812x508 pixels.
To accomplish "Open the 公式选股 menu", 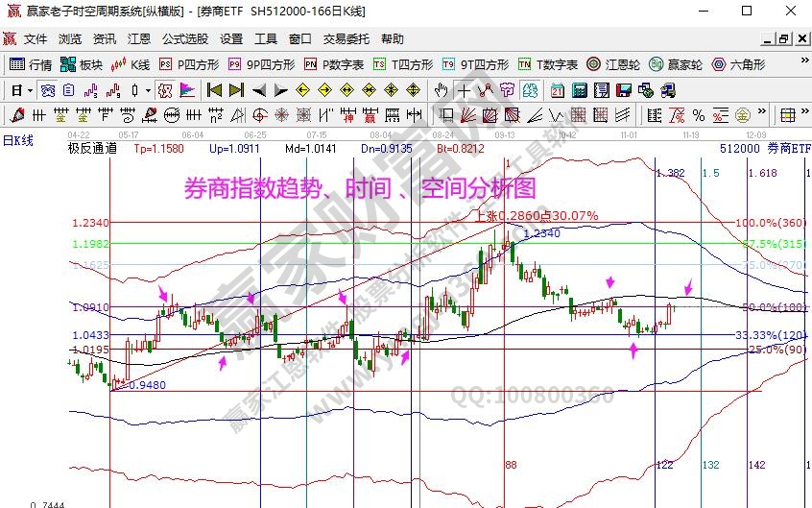I will [184, 39].
